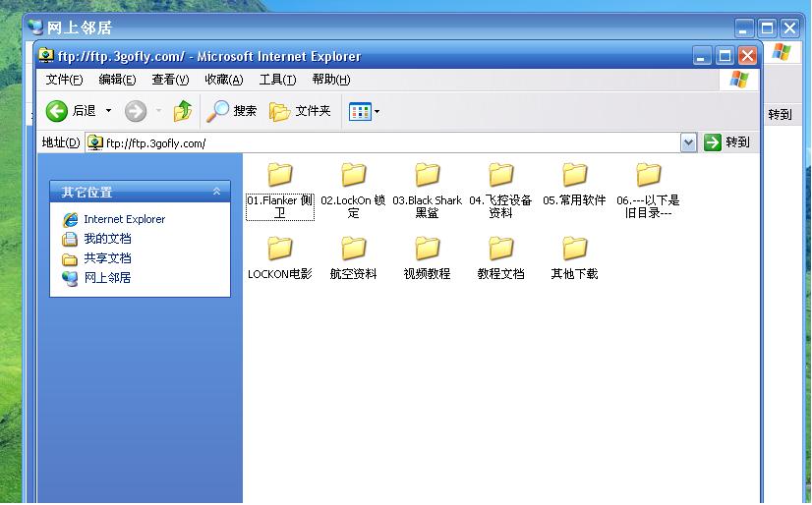
Task: Click the address bar FTP site icon
Action: [x=94, y=142]
